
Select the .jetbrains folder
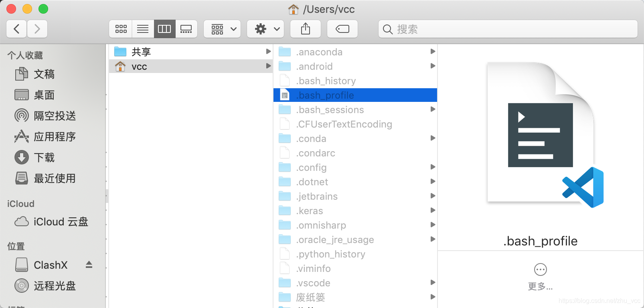click(x=355, y=196)
